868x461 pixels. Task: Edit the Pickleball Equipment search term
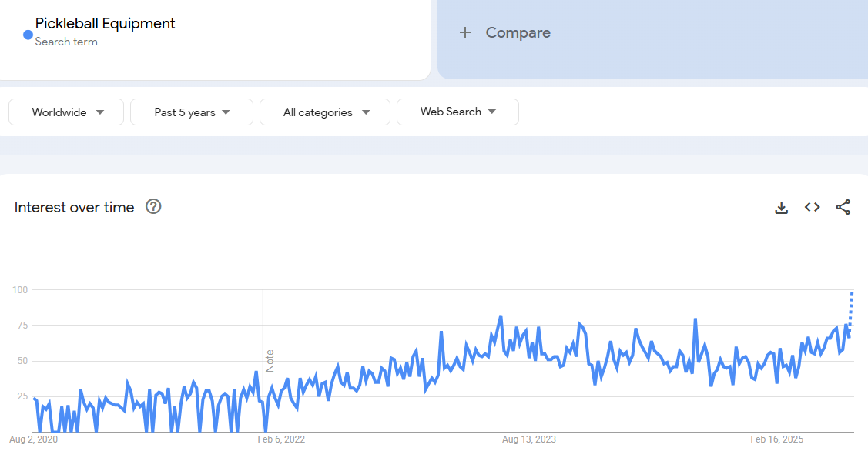(105, 24)
